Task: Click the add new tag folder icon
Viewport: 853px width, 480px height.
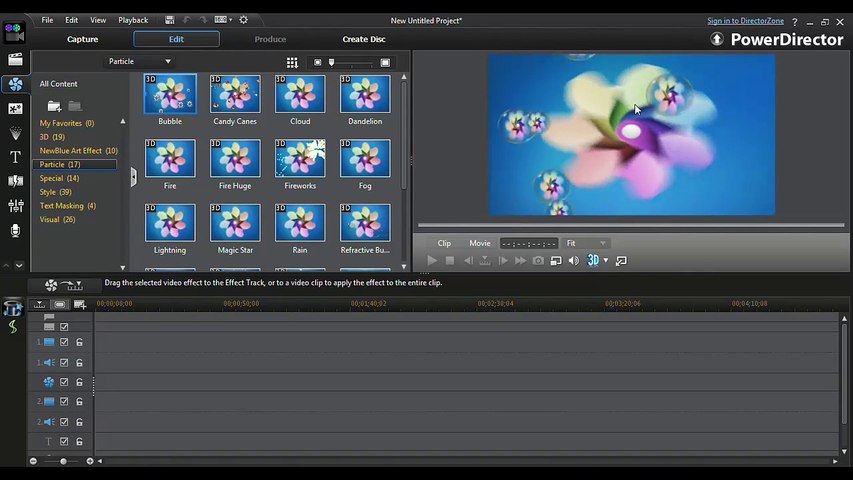Action: click(x=54, y=106)
